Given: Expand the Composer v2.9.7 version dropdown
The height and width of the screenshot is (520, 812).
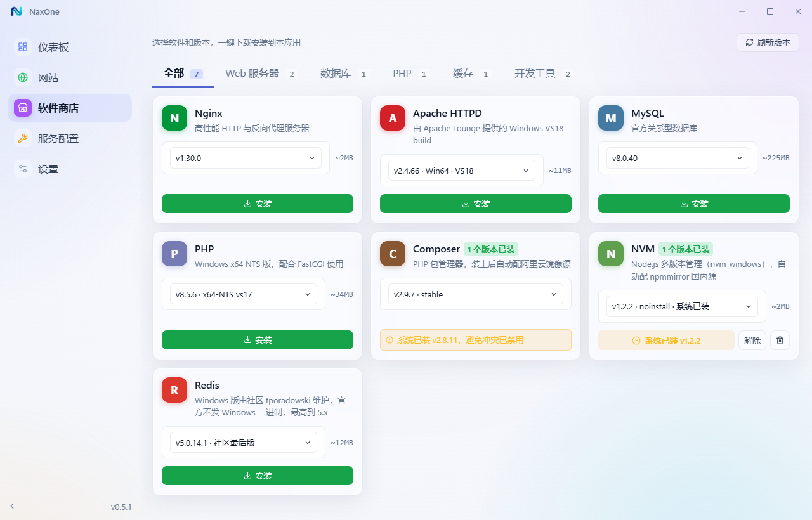Looking at the screenshot, I should click(x=476, y=294).
